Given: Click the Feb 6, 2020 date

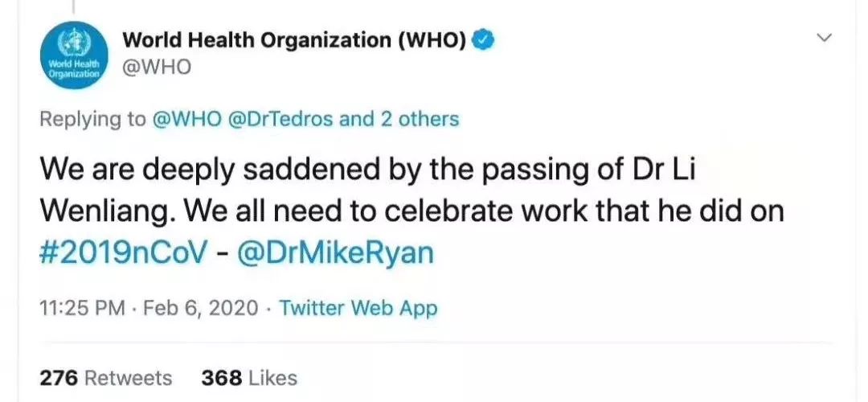Looking at the screenshot, I should click(200, 308).
